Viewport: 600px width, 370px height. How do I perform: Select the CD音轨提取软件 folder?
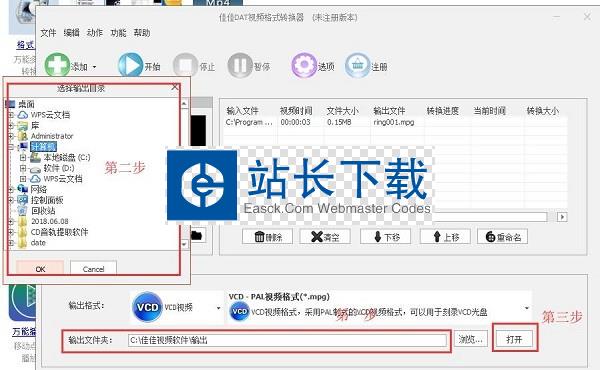coord(59,232)
